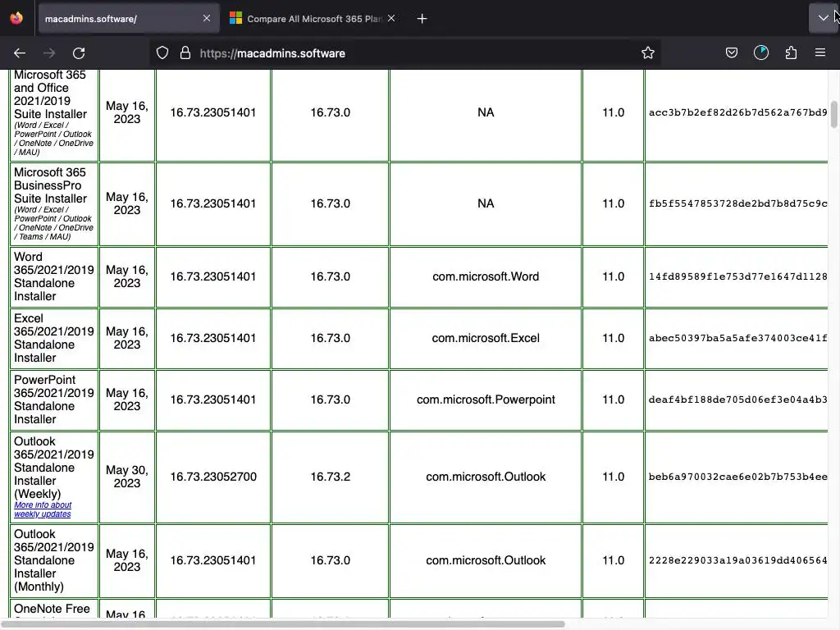The width and height of the screenshot is (840, 630).
Task: Select the Outlook Standalone Installer (Monthly) cell
Action: pos(54,560)
